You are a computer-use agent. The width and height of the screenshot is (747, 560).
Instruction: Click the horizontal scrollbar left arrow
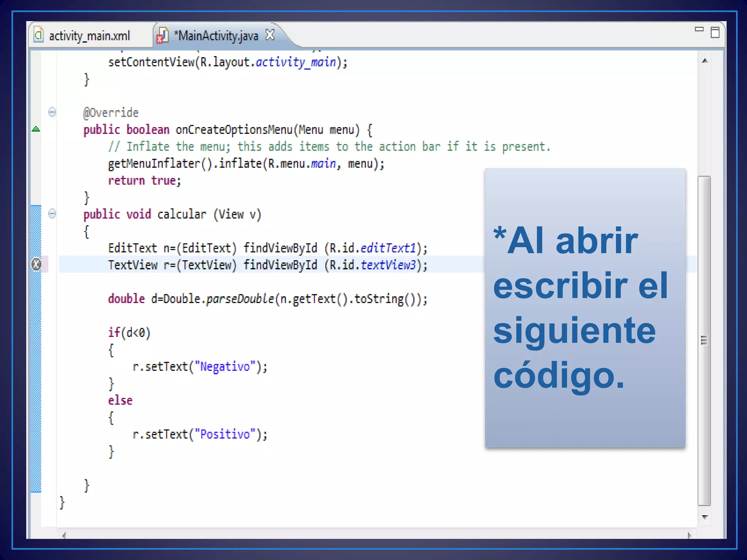pyautogui.click(x=64, y=535)
